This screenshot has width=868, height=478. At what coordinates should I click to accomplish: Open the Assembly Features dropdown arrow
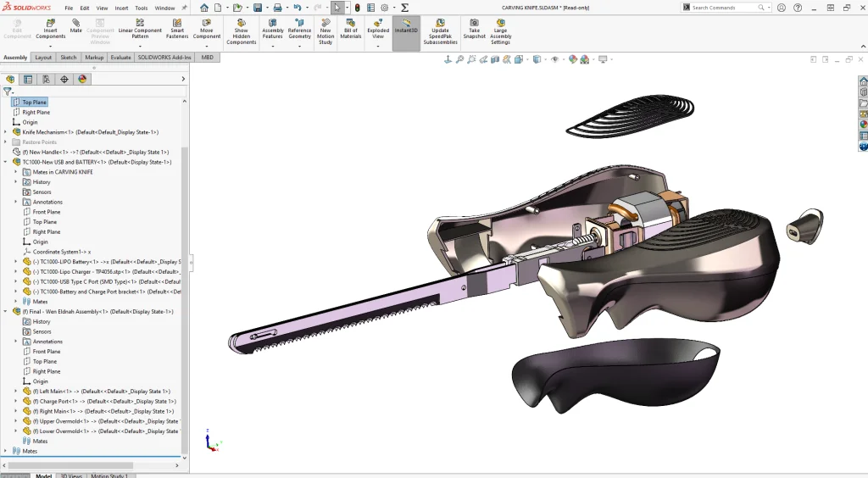[272, 45]
